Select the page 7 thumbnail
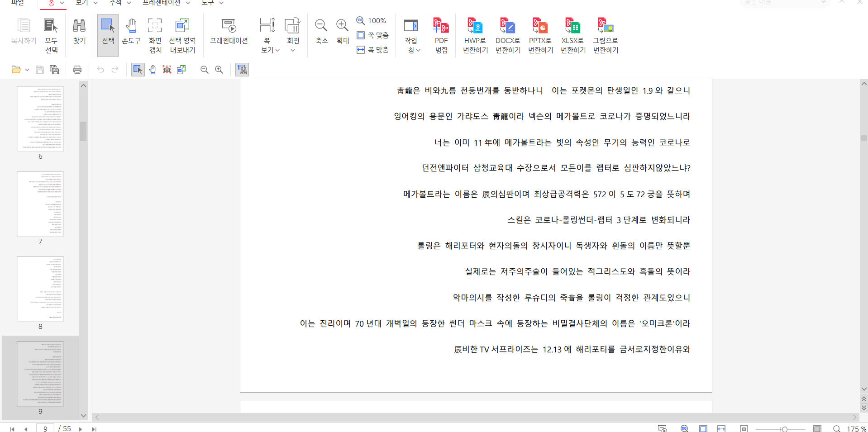The image size is (868, 432). point(40,204)
